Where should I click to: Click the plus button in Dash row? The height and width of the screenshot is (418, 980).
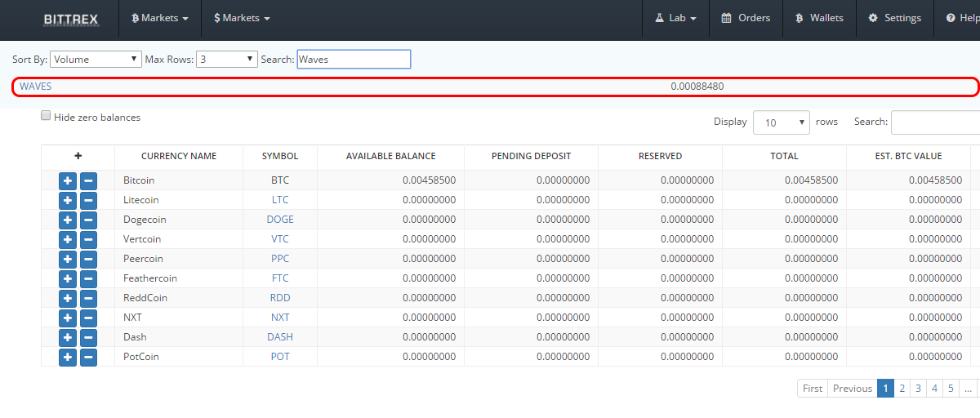point(68,337)
